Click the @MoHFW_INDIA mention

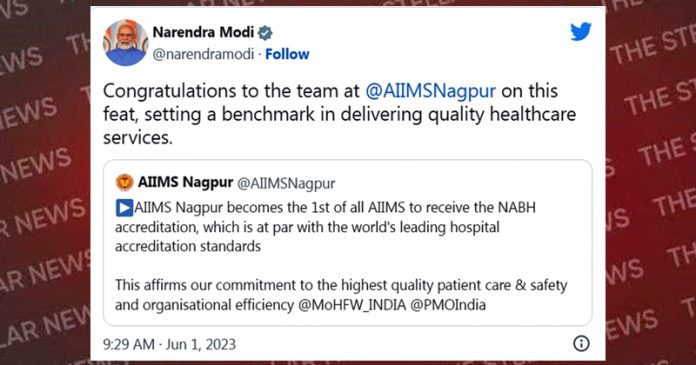click(352, 305)
